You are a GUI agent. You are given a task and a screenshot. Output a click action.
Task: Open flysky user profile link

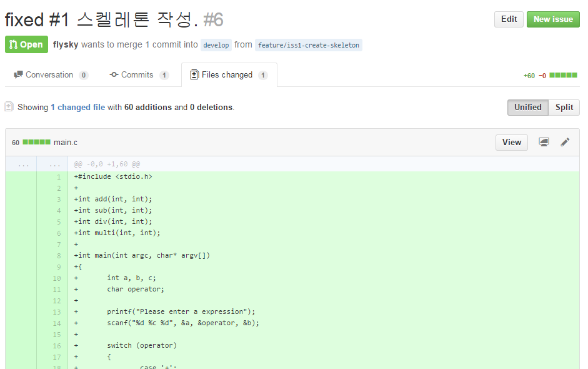point(66,44)
